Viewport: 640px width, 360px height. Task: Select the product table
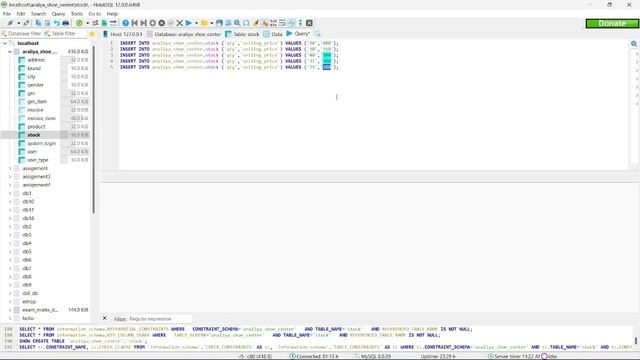36,127
